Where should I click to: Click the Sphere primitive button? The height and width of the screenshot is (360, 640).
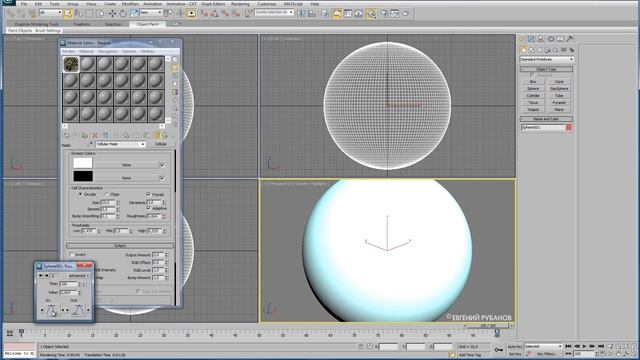pyautogui.click(x=533, y=89)
